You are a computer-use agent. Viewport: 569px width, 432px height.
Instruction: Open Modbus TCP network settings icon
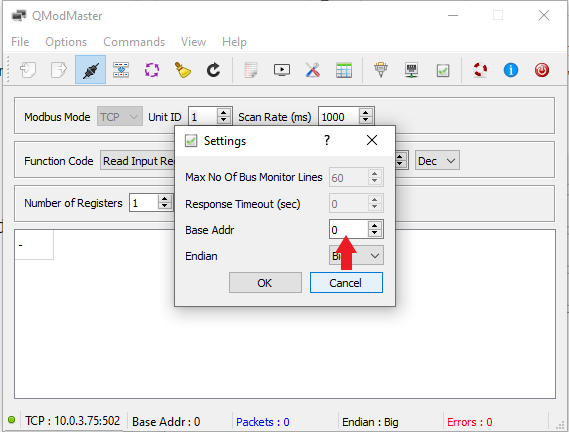coord(411,70)
